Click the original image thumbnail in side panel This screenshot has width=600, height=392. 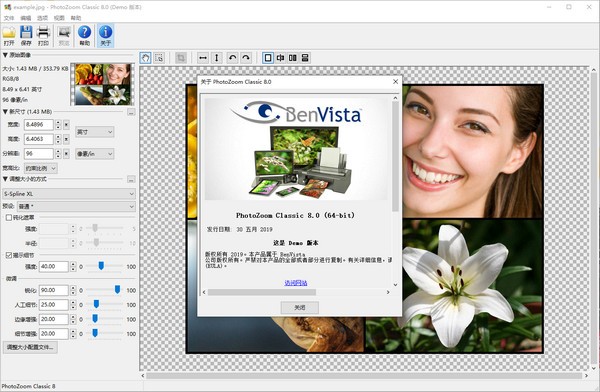point(103,84)
